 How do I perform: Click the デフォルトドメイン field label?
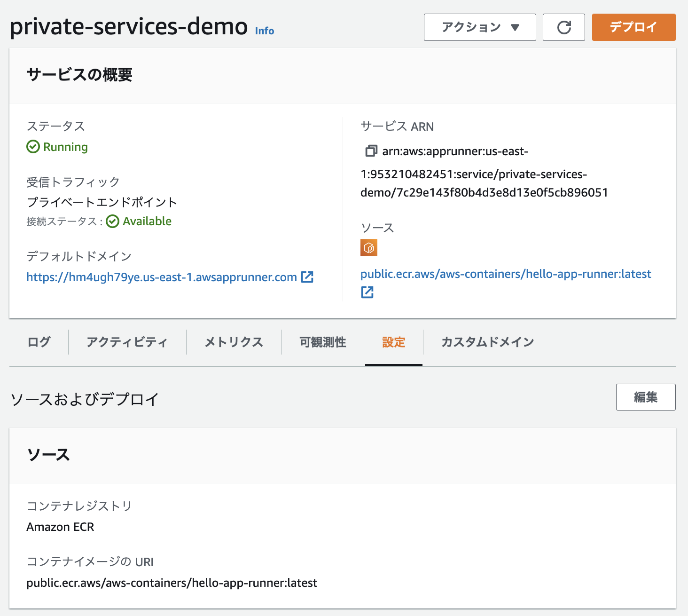click(x=79, y=256)
